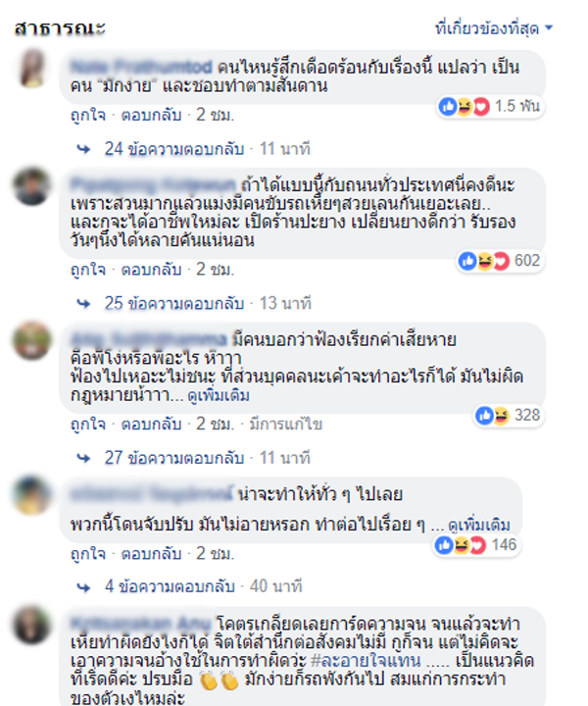Click the reaction icons showing 1.5 พัน
Viewport: 588px width, 706px height.
click(x=465, y=107)
